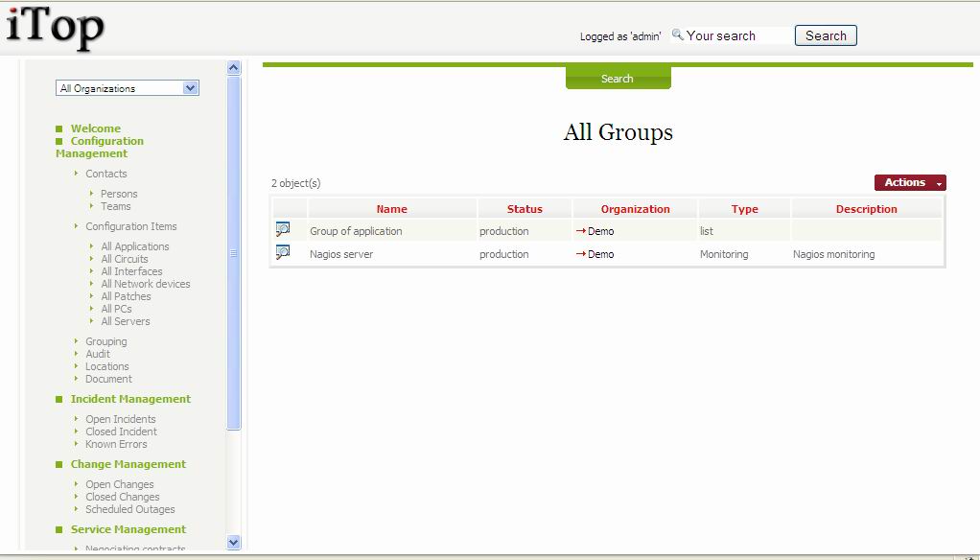View Open Changes
Viewport: 980px width, 560px height.
[119, 484]
